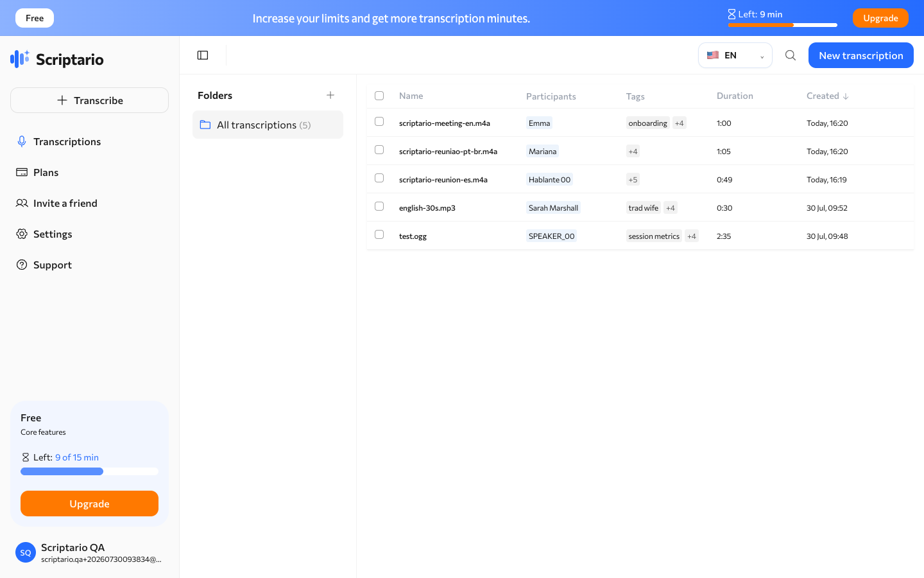Click the trad wife tag

tap(644, 208)
